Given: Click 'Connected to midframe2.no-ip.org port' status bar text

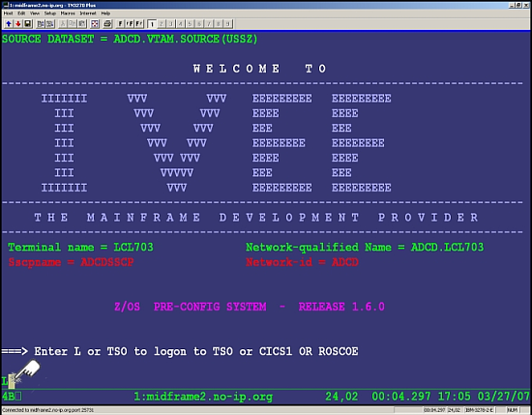Looking at the screenshot, I should click(x=47, y=410).
